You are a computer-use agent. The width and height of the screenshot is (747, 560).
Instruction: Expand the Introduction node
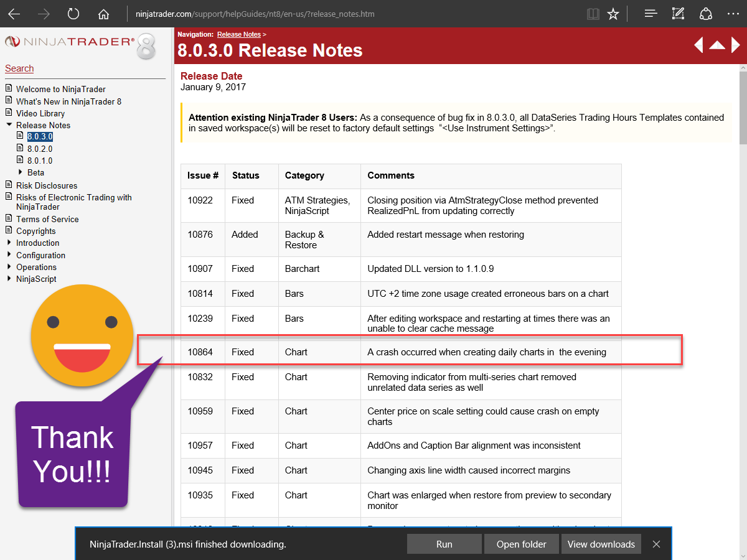pos(9,243)
